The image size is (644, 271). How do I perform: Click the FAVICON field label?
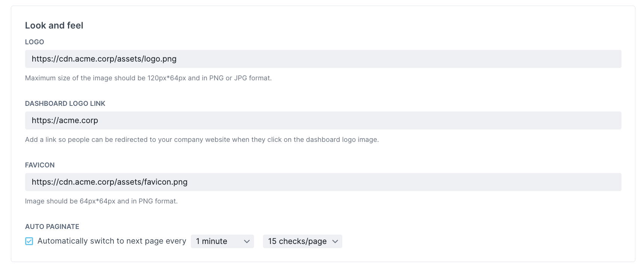(x=40, y=165)
